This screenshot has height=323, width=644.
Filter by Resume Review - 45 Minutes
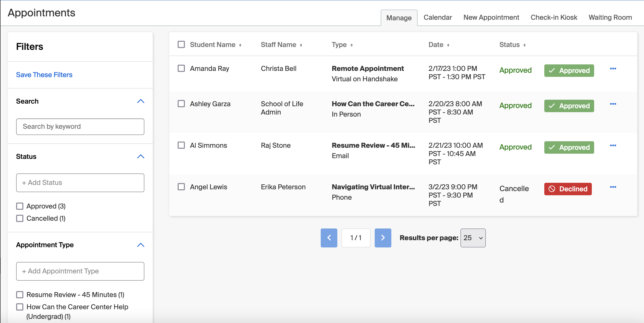click(20, 295)
